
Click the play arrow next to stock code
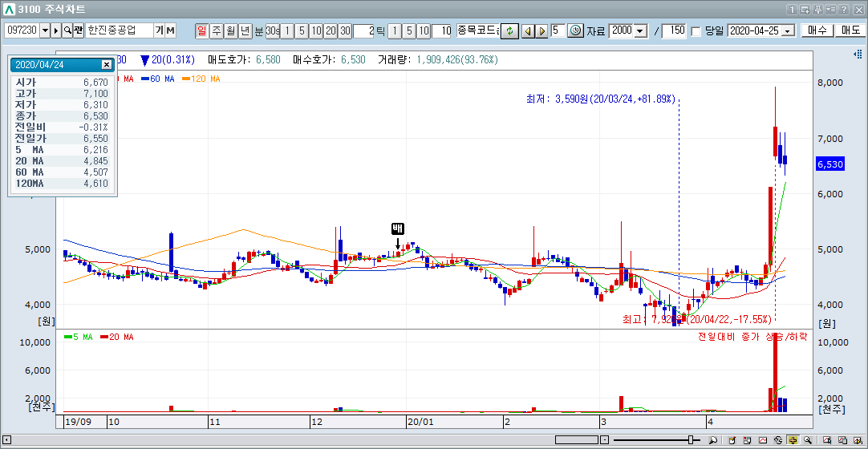[56, 31]
